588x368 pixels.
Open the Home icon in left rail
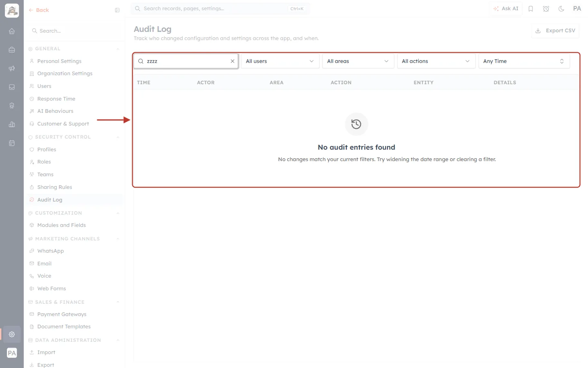12,31
